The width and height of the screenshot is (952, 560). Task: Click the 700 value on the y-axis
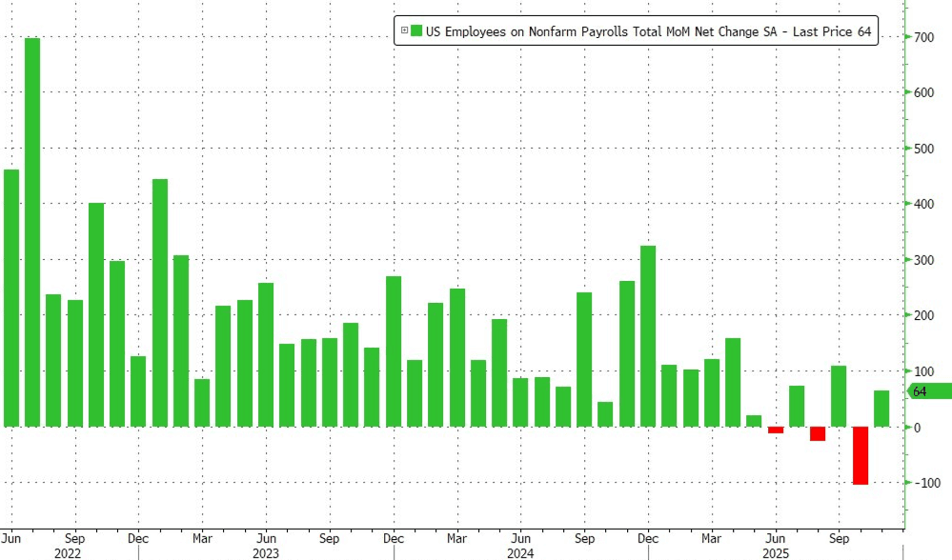922,37
